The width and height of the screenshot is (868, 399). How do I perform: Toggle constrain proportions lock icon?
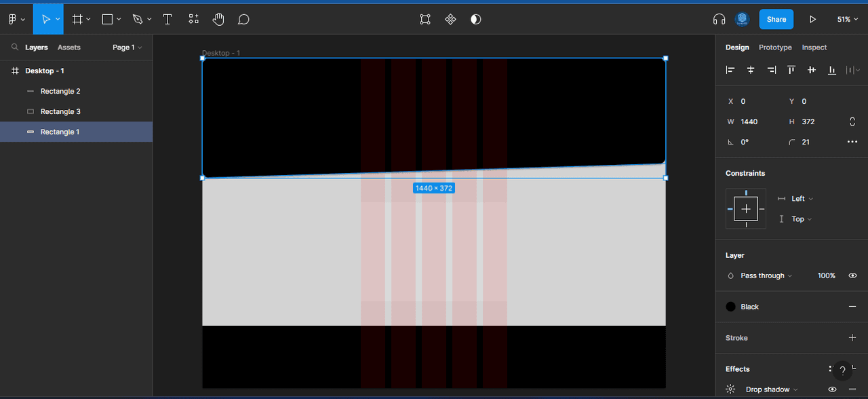852,121
